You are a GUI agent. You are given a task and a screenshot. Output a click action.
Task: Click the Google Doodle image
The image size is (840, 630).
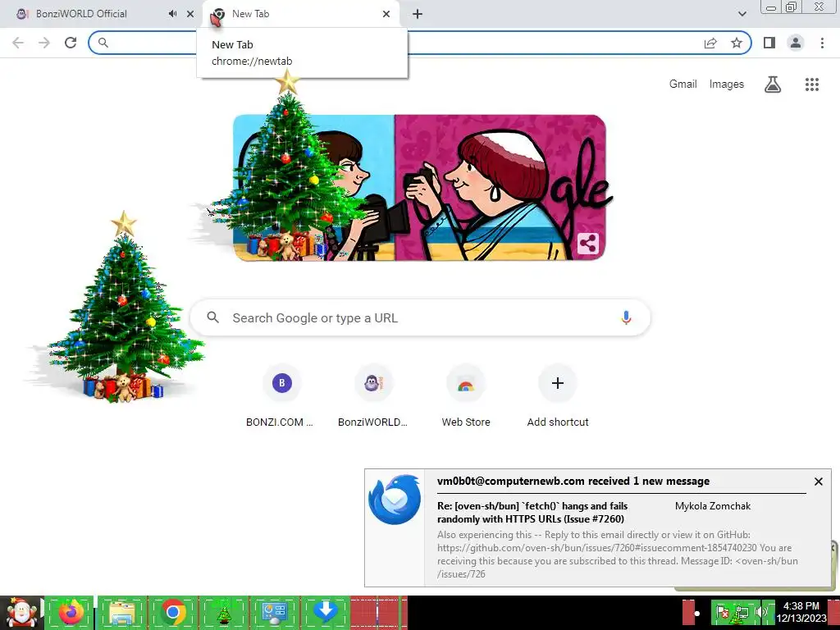tap(419, 188)
